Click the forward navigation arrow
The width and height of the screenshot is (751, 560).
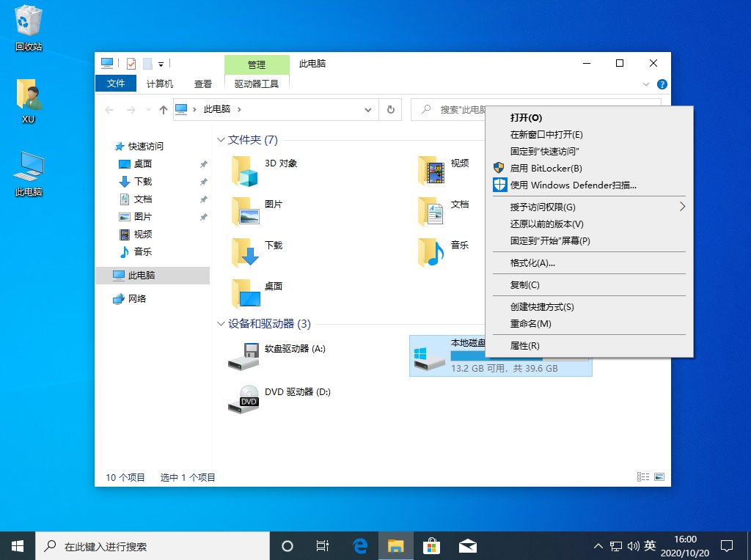131,110
